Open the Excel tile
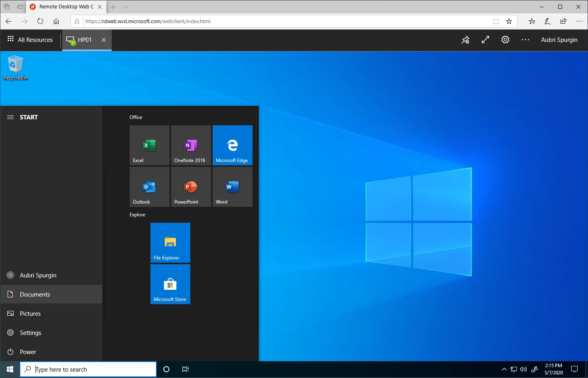588x378 pixels. click(x=150, y=145)
